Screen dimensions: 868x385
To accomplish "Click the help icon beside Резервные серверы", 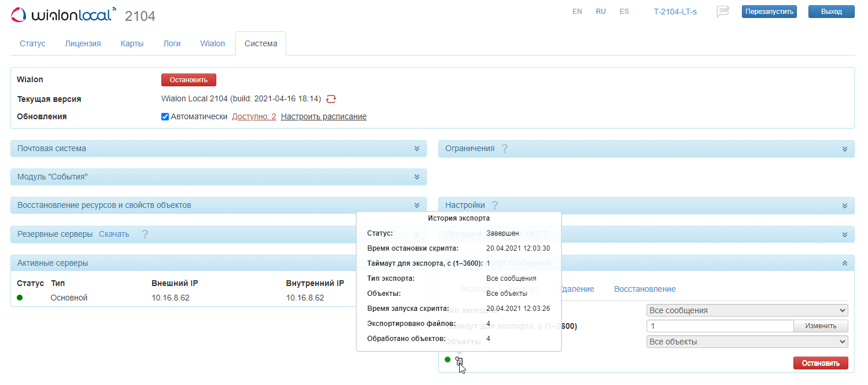I will (145, 234).
